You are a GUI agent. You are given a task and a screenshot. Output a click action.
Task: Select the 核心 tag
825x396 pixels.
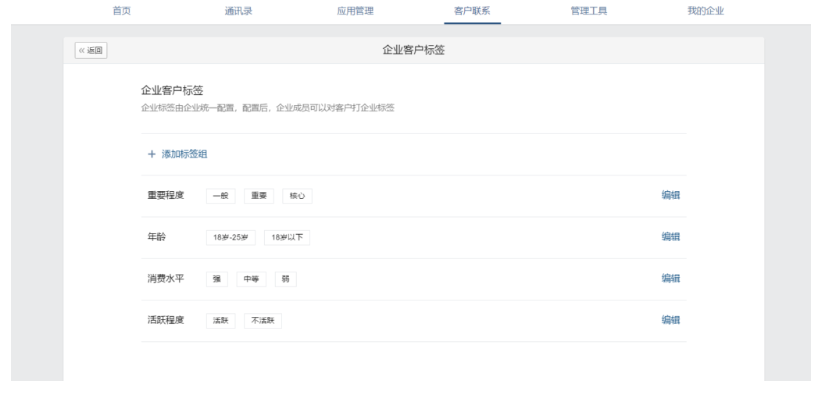[x=297, y=196]
